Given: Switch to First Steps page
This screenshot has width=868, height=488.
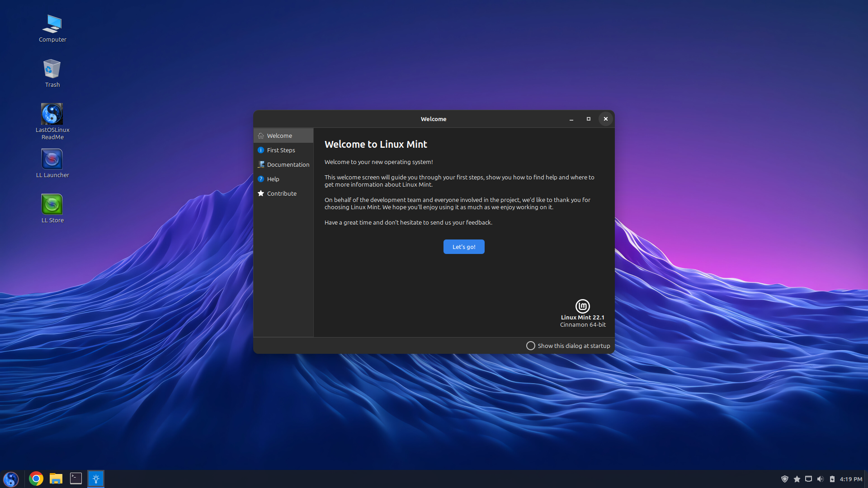Looking at the screenshot, I should coord(283,150).
